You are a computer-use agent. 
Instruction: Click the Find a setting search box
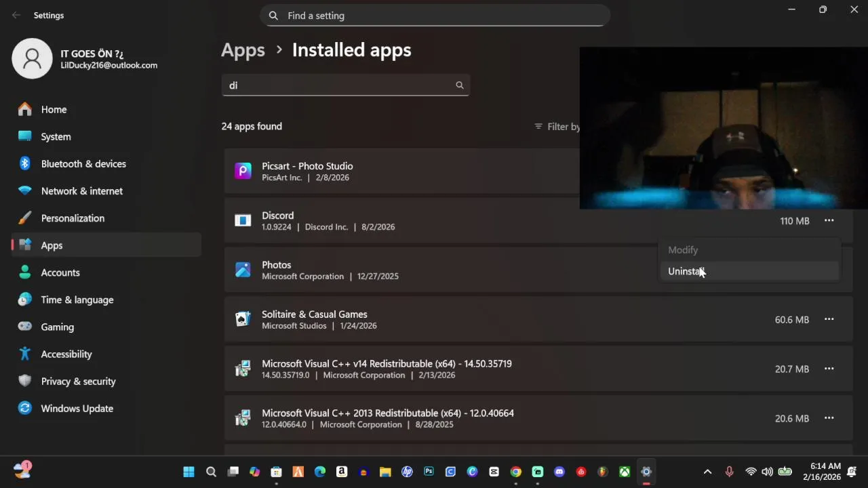435,16
